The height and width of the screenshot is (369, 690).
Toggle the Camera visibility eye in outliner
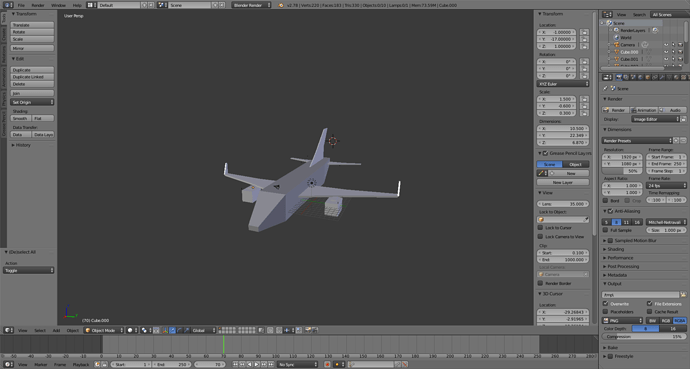point(666,45)
